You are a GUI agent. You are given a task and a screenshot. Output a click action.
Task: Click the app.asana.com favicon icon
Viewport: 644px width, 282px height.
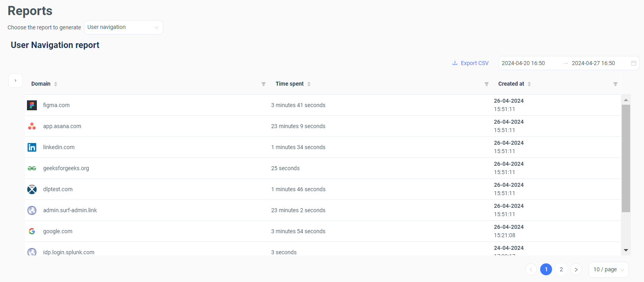pos(32,126)
